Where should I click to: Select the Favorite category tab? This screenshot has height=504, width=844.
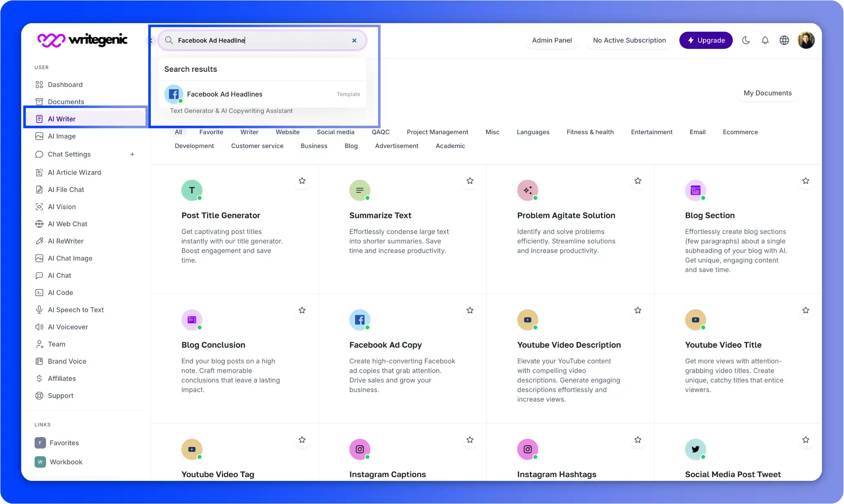(211, 132)
